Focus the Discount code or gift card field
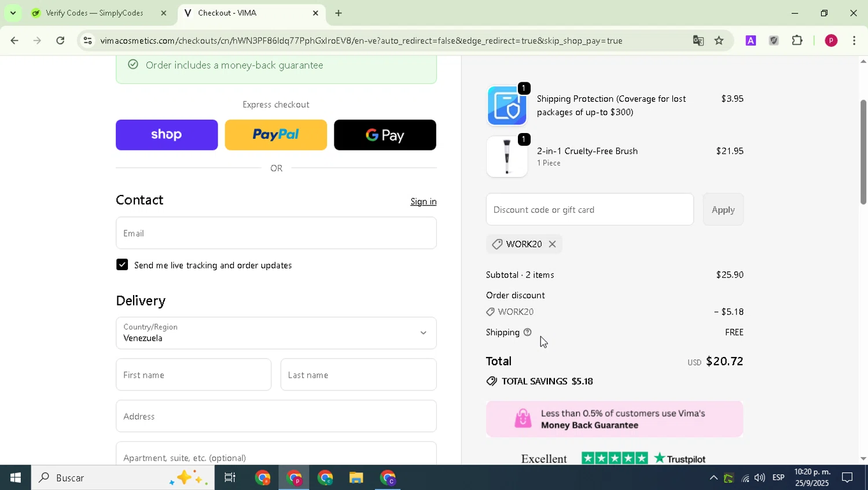Image resolution: width=868 pixels, height=490 pixels. pos(590,209)
